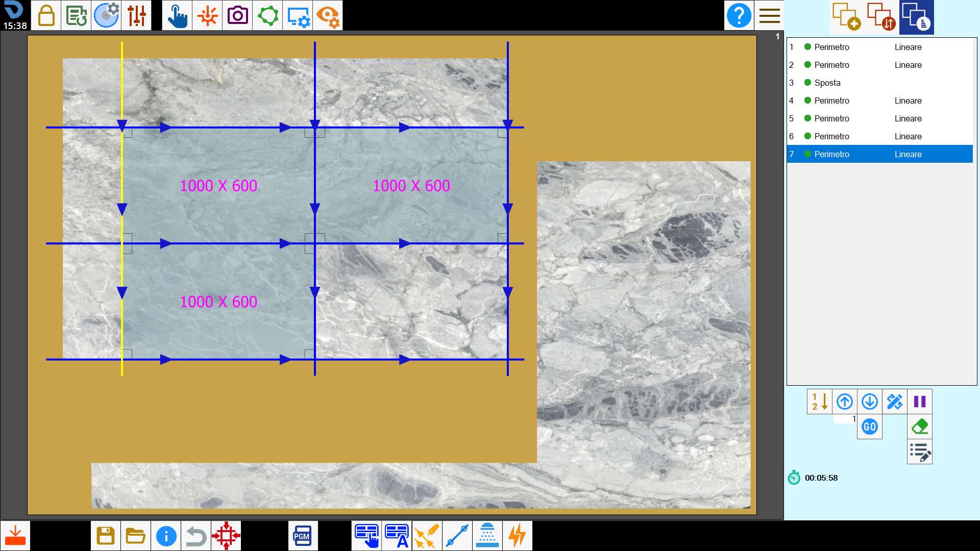Move the selected operation down
Image resolution: width=980 pixels, height=551 pixels.
tap(870, 402)
